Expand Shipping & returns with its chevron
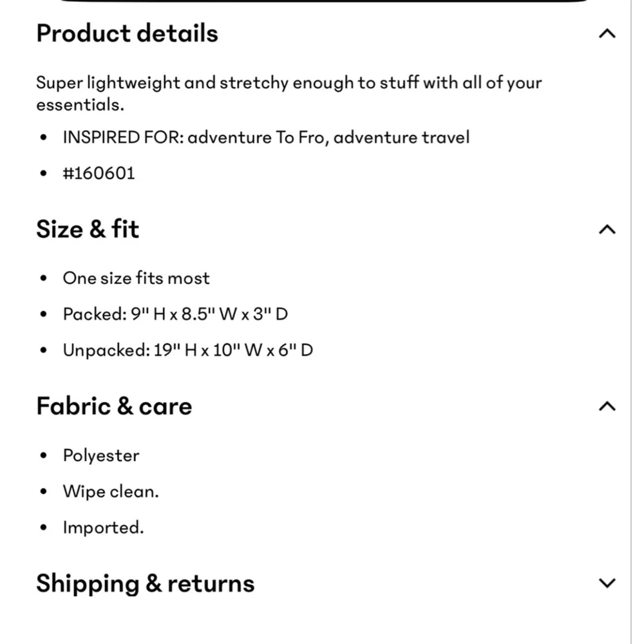Viewport: 644px width, 644px height. coord(607,583)
